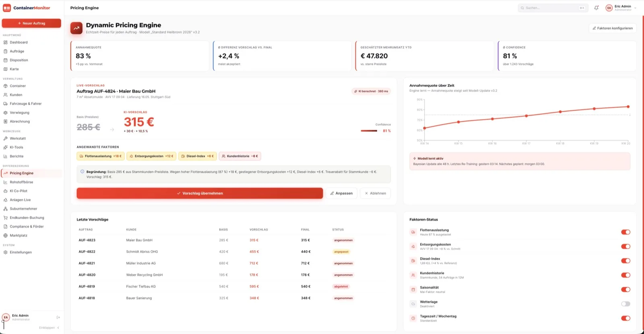Screen dimensions: 644x334
Task: Click the abgelehnt status of AUF-4819
Action: [341, 286]
